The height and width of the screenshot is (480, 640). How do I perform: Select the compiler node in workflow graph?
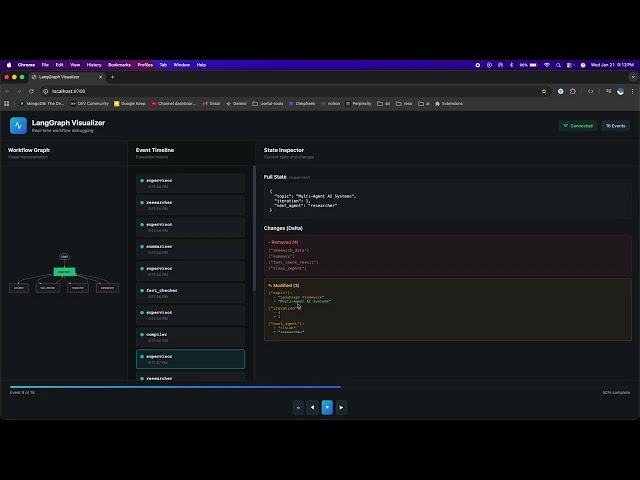coord(19,288)
